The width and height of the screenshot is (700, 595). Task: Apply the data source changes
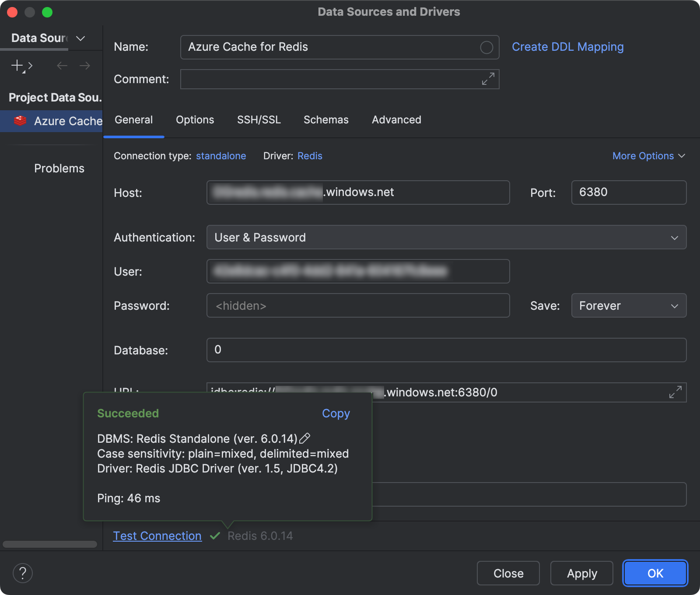click(x=581, y=573)
